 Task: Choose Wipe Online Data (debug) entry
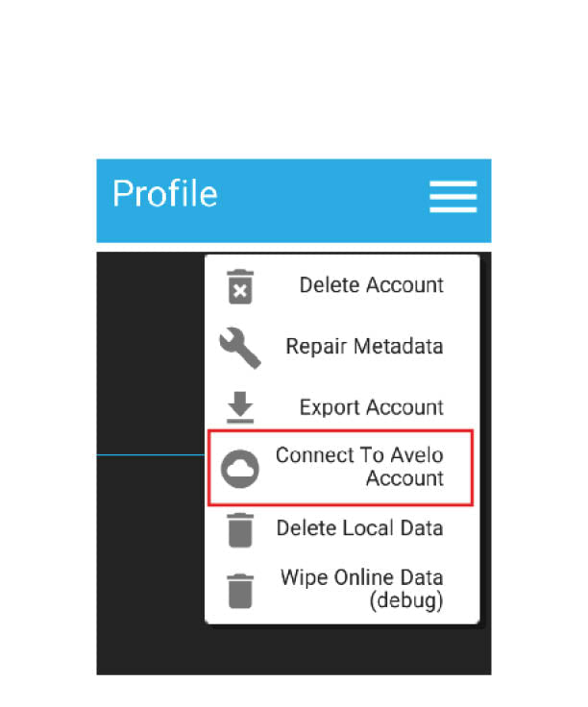tap(342, 589)
